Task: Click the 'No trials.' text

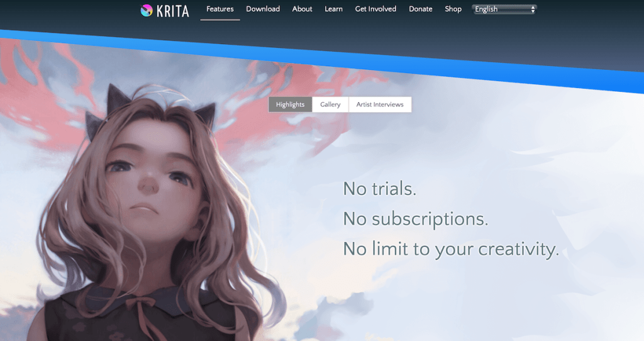Action: tap(379, 189)
